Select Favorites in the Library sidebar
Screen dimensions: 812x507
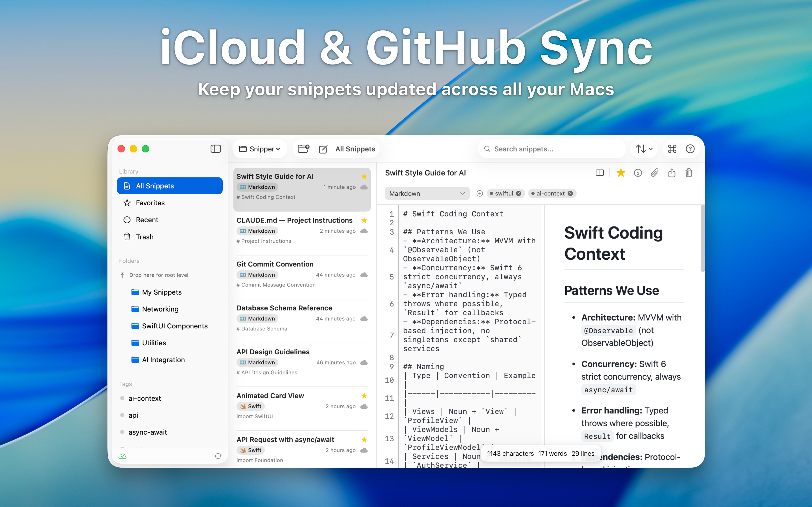point(150,203)
